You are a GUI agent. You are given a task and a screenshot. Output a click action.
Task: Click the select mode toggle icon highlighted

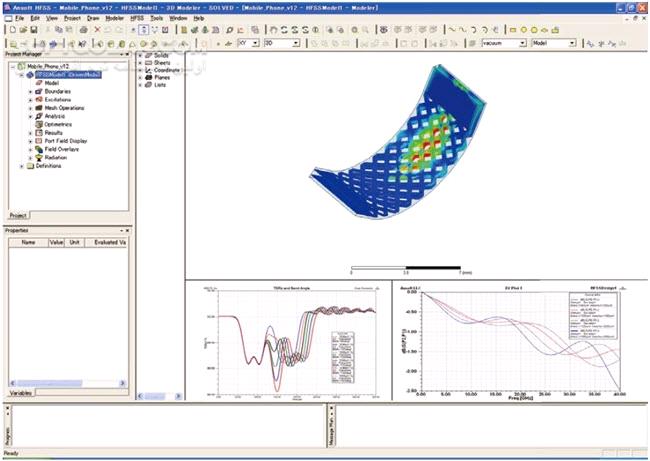coord(144,30)
